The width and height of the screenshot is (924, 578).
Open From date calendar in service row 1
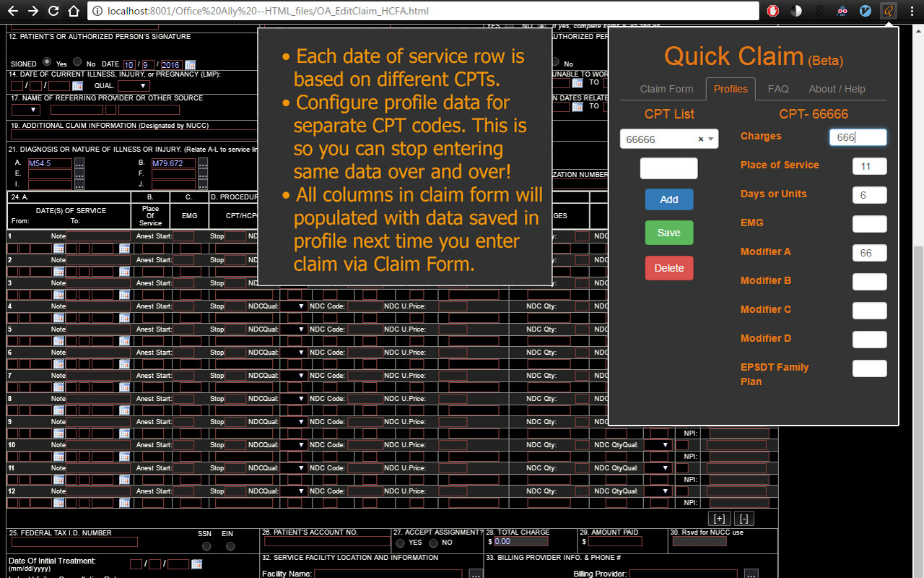click(x=59, y=249)
